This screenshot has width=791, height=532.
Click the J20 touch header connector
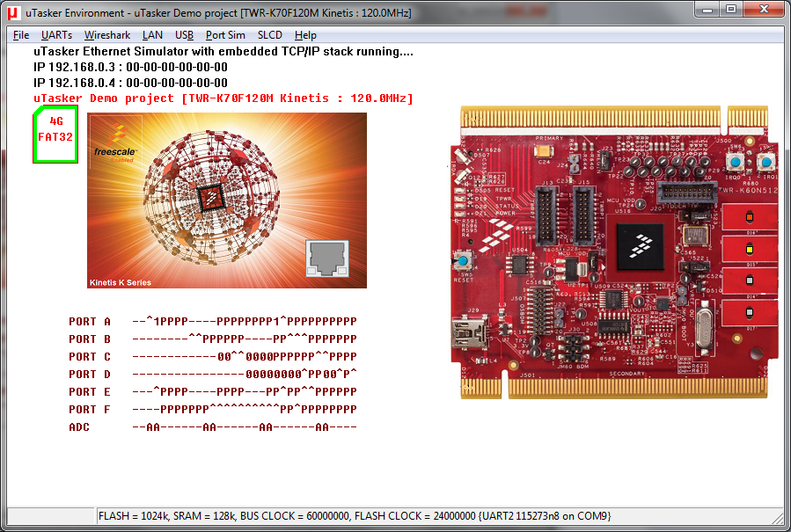pyautogui.click(x=687, y=192)
